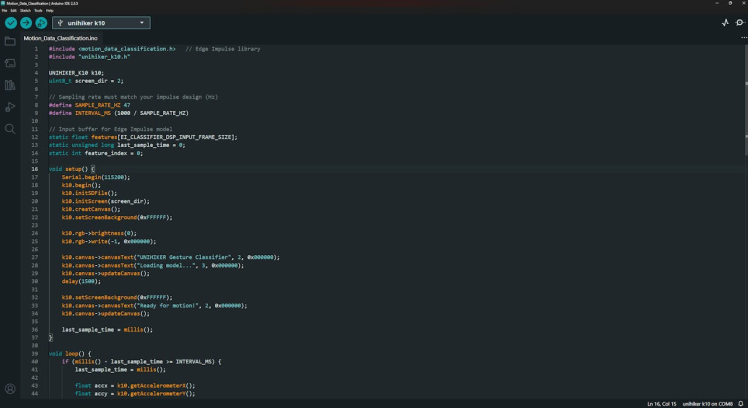Show the Library Manager panel

10,85
